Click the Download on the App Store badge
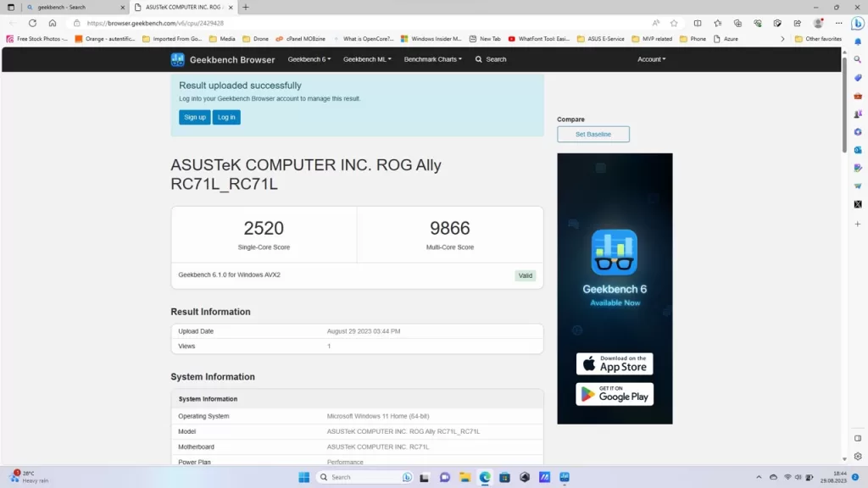This screenshot has height=488, width=868. 615,364
